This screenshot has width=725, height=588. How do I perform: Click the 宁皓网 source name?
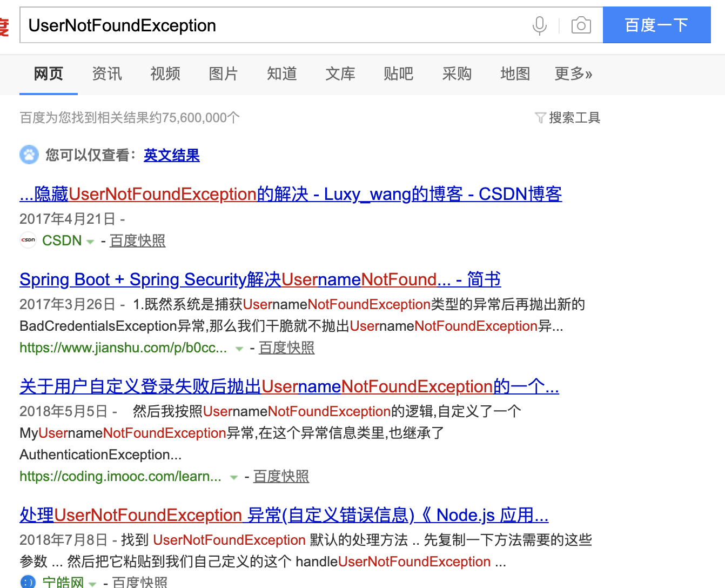click(63, 582)
